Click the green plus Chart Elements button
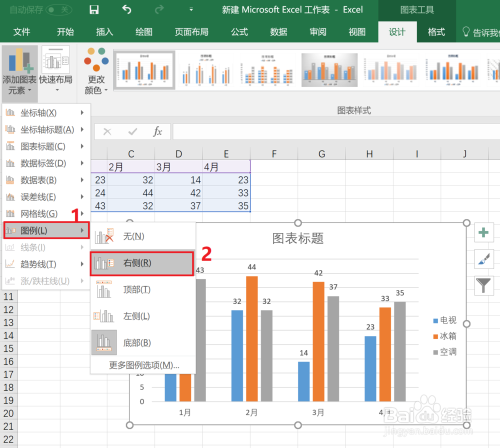 pos(483,232)
